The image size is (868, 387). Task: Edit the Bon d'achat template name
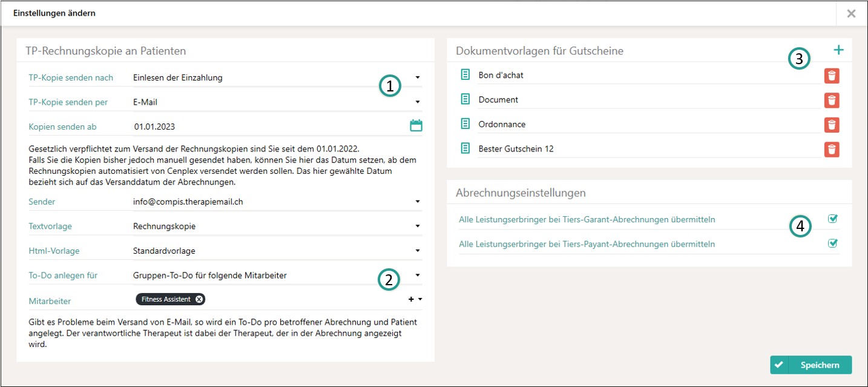649,75
